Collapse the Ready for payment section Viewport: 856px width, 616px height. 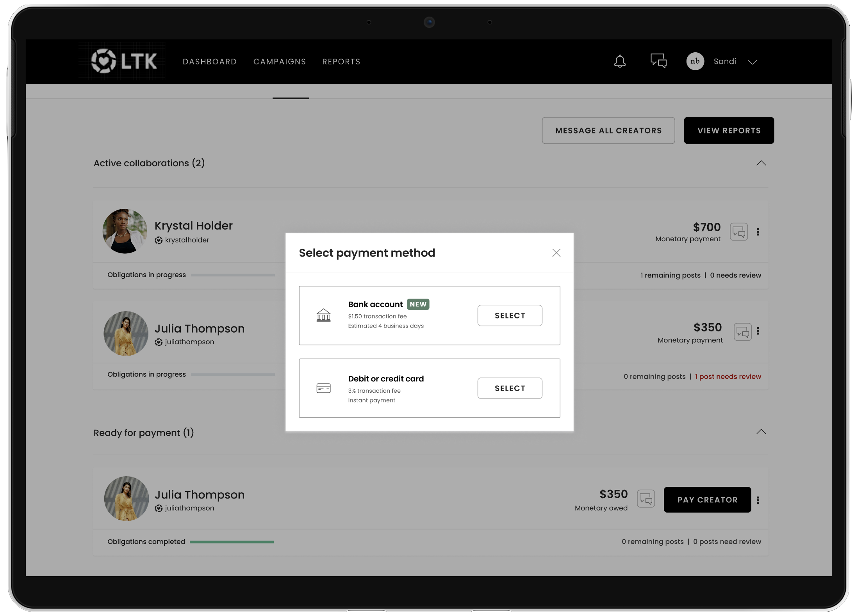pos(761,432)
